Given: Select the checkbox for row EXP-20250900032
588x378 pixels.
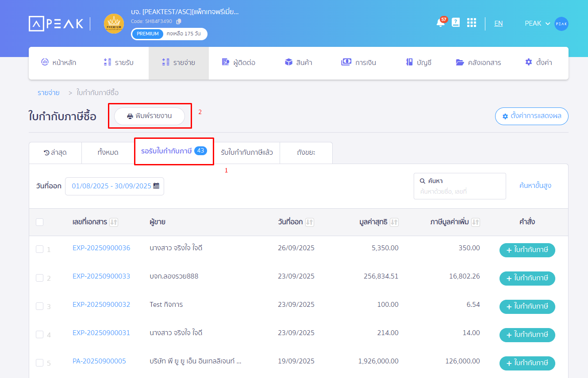Looking at the screenshot, I should (x=40, y=306).
